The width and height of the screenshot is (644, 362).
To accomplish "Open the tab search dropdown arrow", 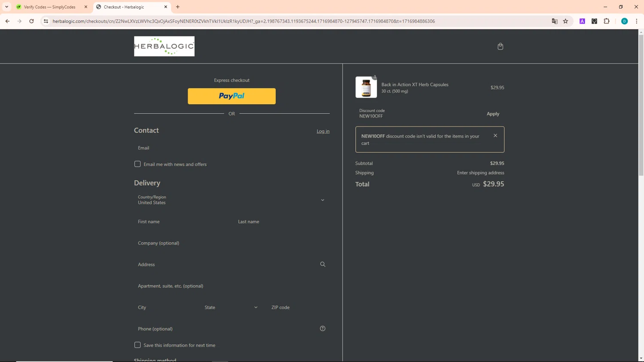I will 6,7.
